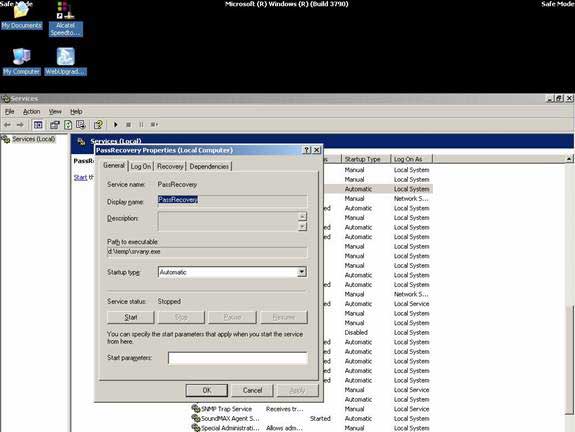
Task: Click the question mark help button in PassRecovery dialog
Action: [x=307, y=150]
